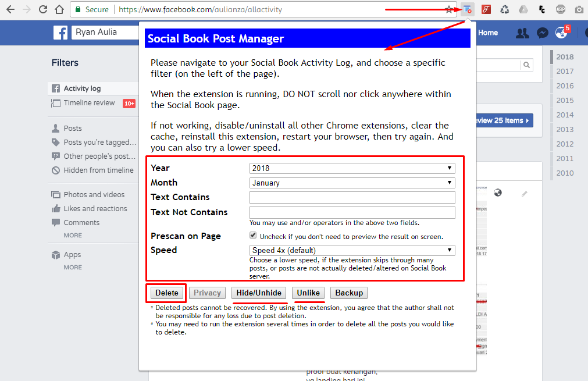588x381 pixels.
Task: Click the Text Contains input field
Action: point(352,197)
